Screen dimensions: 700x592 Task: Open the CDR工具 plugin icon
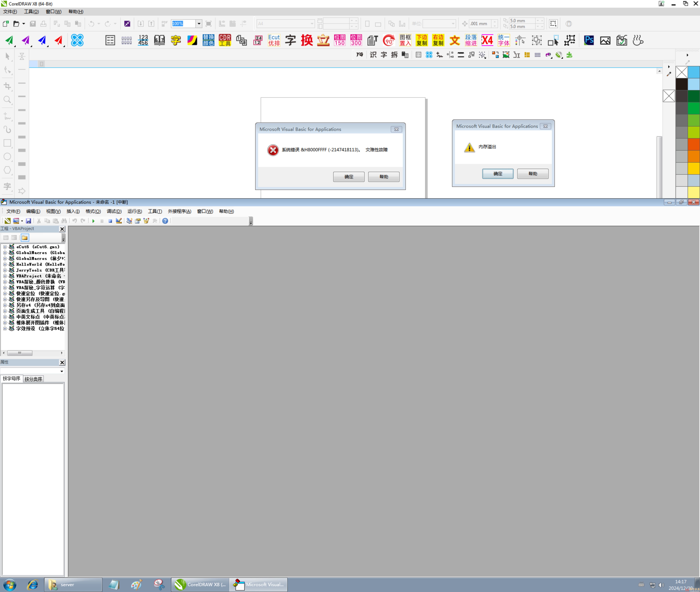point(225,40)
